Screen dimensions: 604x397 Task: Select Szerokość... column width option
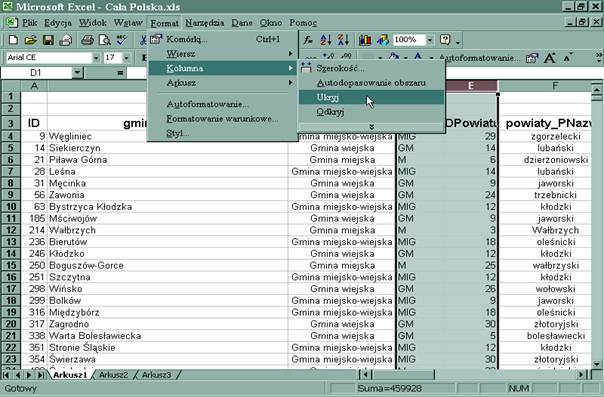point(371,68)
